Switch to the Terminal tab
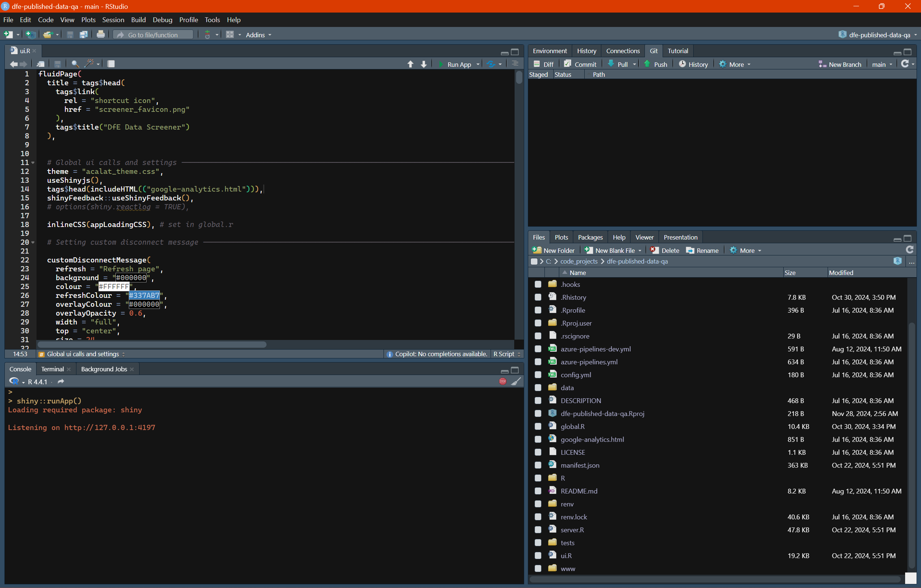The height and width of the screenshot is (588, 921). point(52,369)
